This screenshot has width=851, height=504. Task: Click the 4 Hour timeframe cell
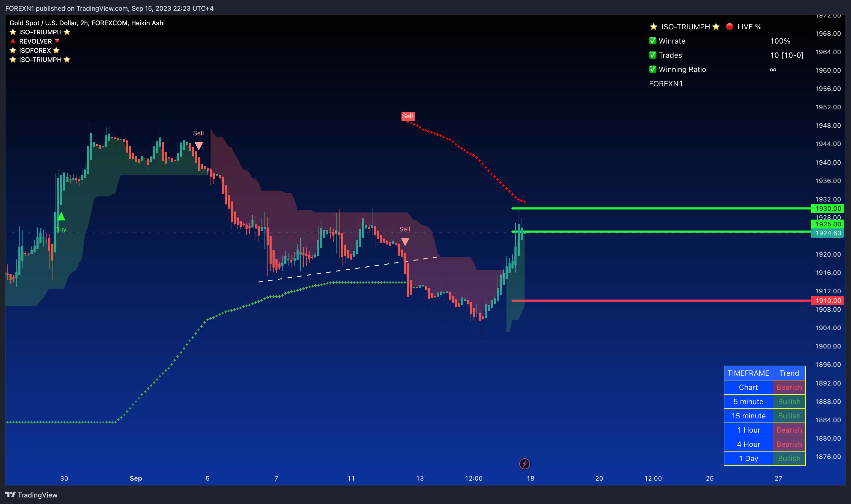coord(748,444)
